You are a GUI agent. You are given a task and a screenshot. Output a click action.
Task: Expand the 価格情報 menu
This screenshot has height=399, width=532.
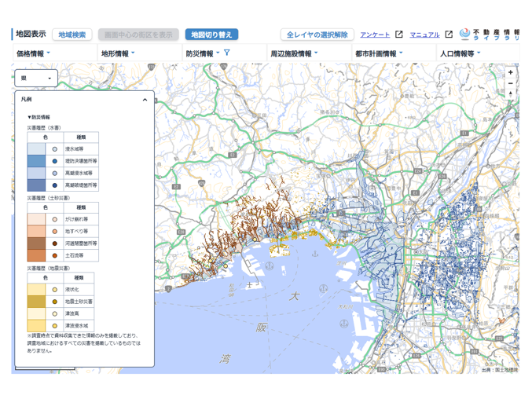(x=33, y=53)
